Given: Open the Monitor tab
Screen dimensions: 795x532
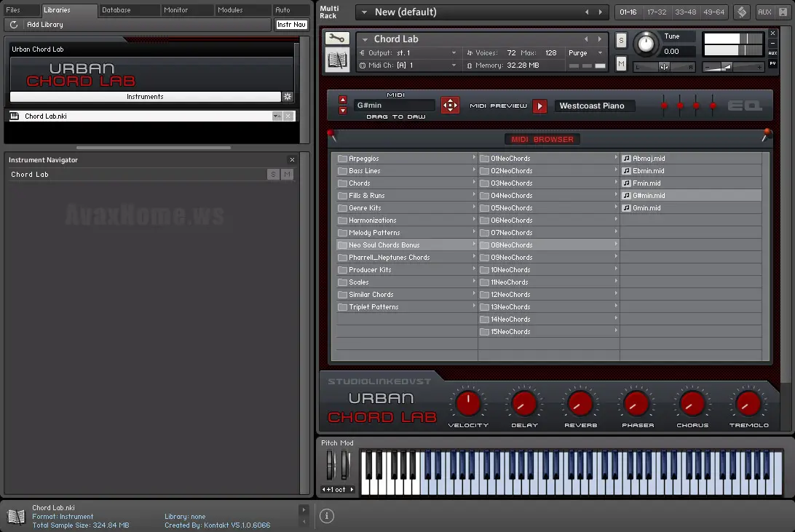Looking at the screenshot, I should 186,9.
